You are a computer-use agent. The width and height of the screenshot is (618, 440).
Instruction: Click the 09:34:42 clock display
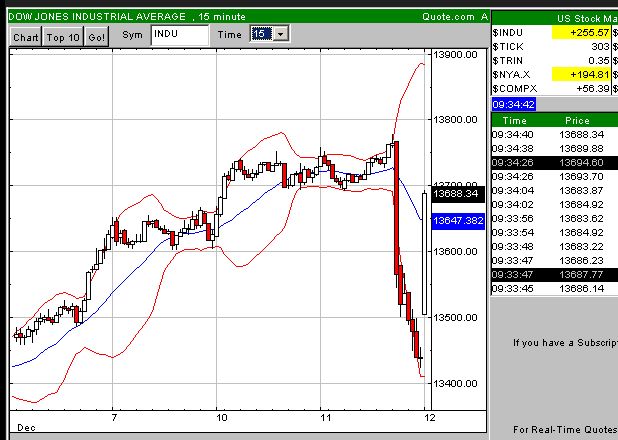[x=514, y=104]
